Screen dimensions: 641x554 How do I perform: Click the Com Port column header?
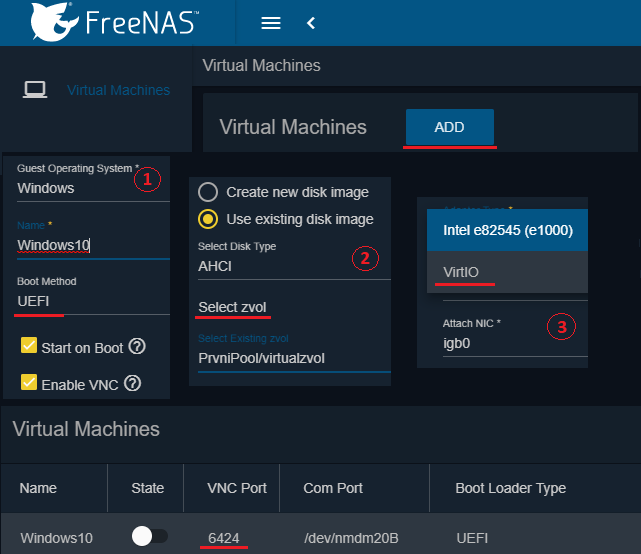coord(333,488)
